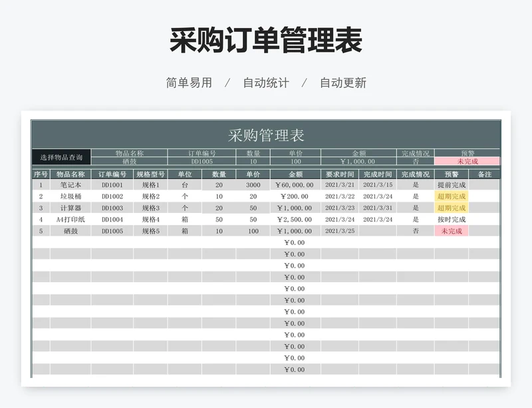The image size is (532, 408).
Task: Select DD1005 in the query result row
Action: click(202, 161)
